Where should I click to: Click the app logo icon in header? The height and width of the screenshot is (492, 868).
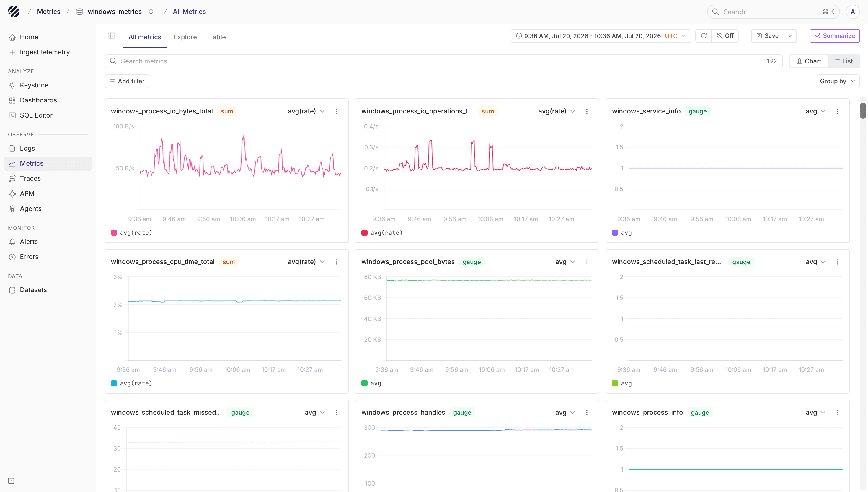tap(14, 12)
